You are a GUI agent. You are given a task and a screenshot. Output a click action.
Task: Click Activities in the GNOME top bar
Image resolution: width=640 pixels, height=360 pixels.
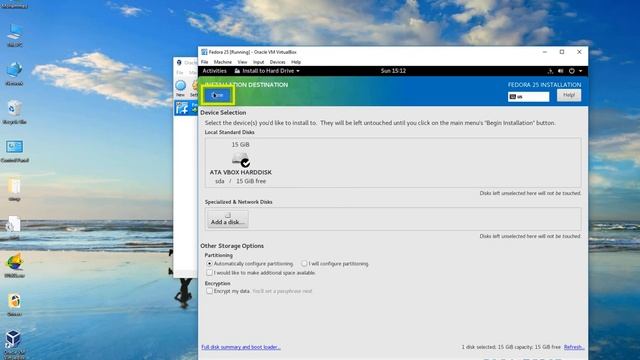click(214, 71)
